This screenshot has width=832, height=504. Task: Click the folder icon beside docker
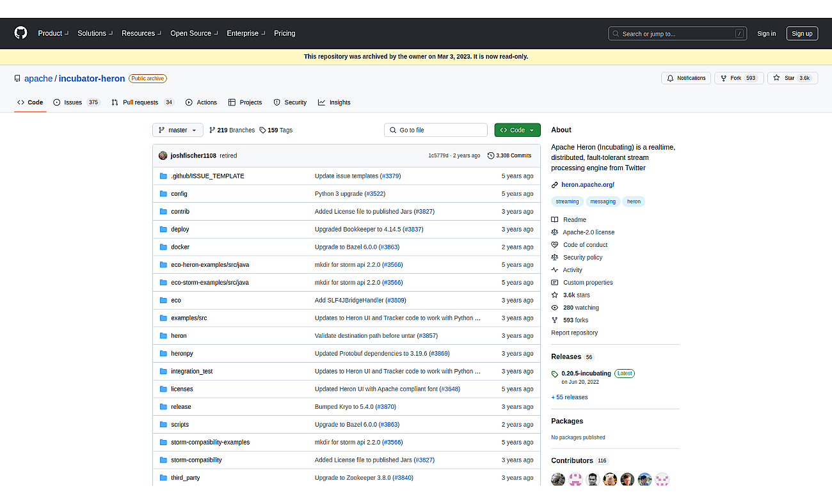pos(163,247)
